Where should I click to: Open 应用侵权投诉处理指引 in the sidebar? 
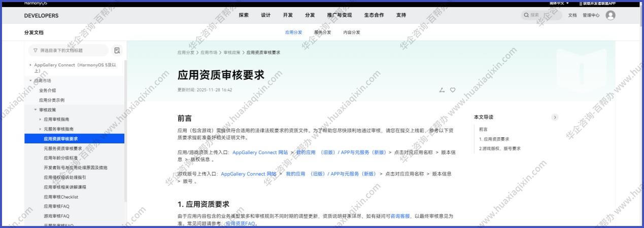point(65,177)
